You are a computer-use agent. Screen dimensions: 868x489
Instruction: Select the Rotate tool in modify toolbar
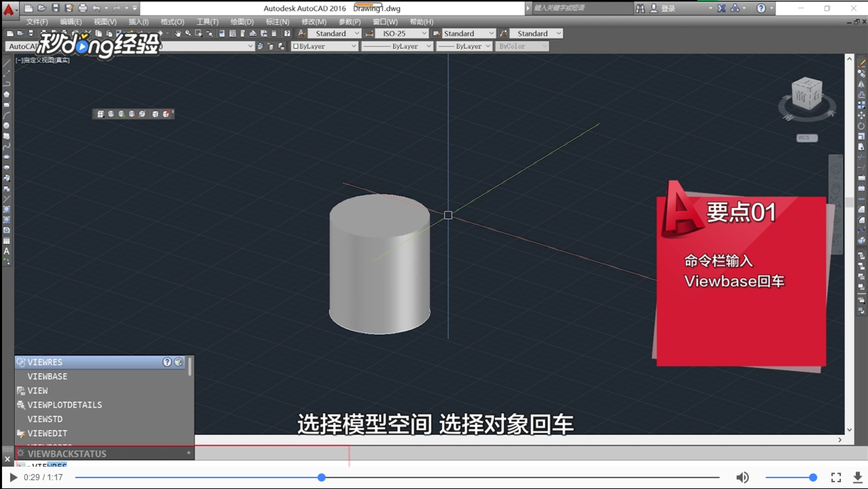pos(862,126)
